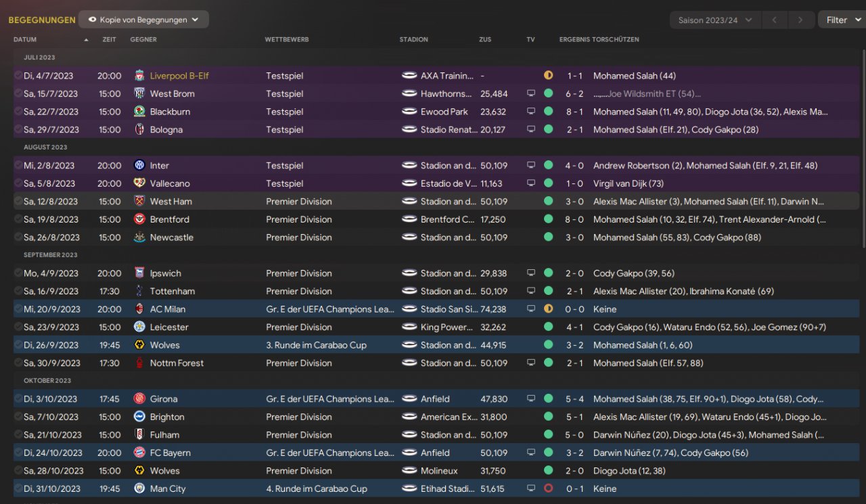
Task: Open the 'Kopie von Begegnungen' view dropdown
Action: (x=143, y=20)
